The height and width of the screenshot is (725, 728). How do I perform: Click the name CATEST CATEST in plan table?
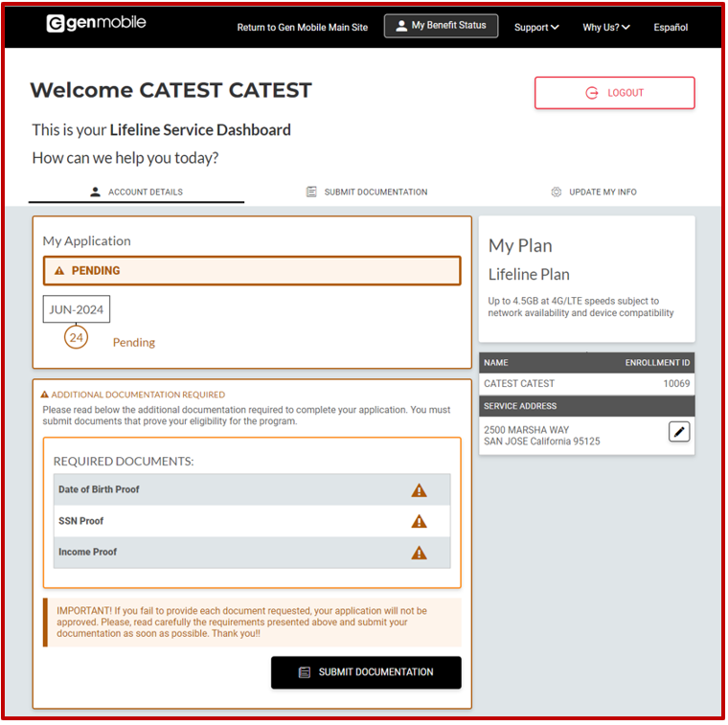pos(518,383)
